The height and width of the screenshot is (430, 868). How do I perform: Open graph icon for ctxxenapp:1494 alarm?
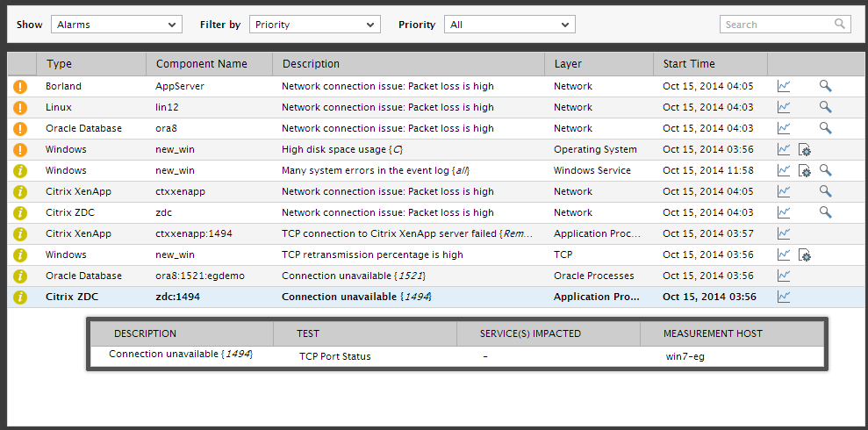click(x=783, y=233)
